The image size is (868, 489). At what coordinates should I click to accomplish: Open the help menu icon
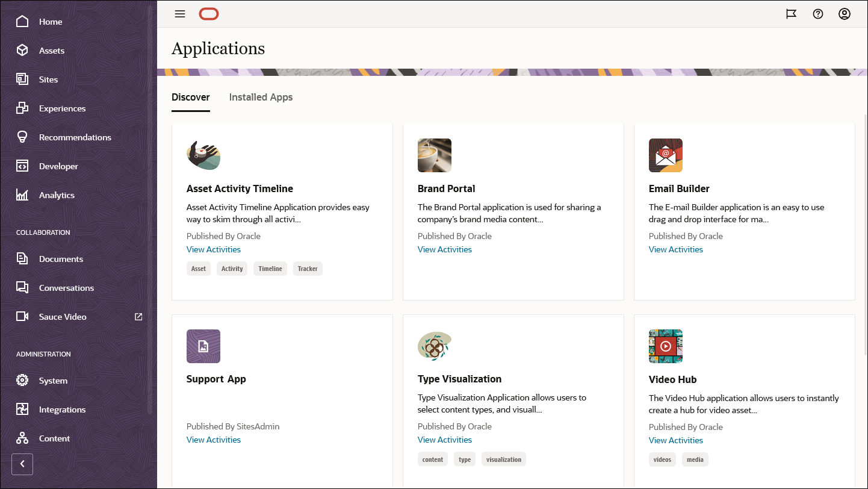click(x=817, y=14)
